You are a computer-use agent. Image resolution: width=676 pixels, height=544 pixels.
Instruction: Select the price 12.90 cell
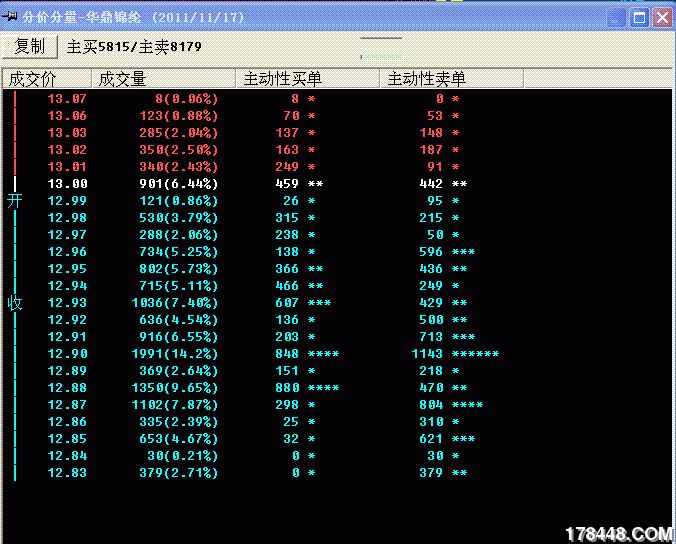[x=67, y=354]
